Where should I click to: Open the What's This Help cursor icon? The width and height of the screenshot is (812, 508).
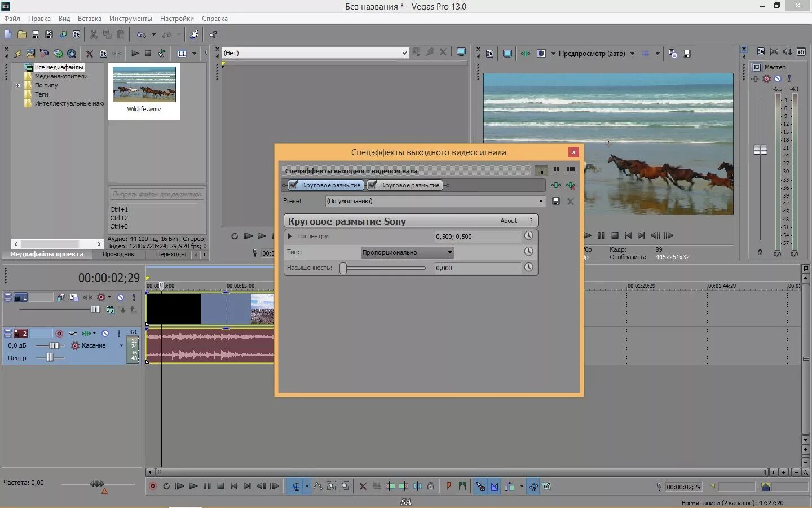(x=212, y=34)
